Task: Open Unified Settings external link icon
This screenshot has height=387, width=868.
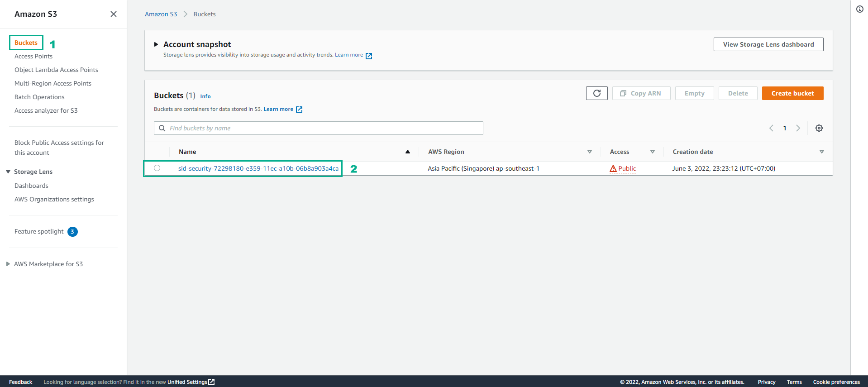Action: point(211,382)
